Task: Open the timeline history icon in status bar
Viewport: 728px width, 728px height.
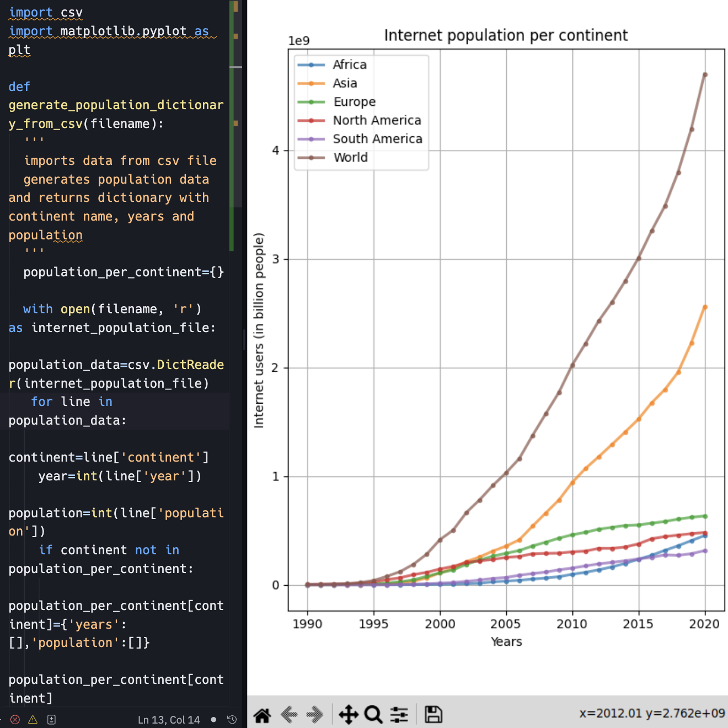Action: [x=232, y=719]
